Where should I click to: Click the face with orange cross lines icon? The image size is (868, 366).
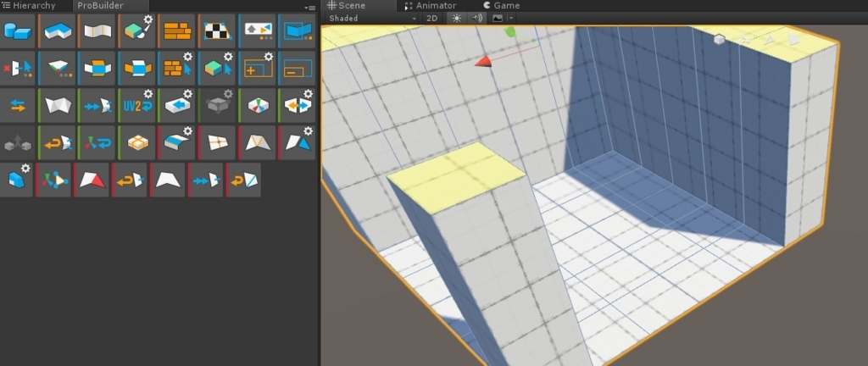[218, 143]
